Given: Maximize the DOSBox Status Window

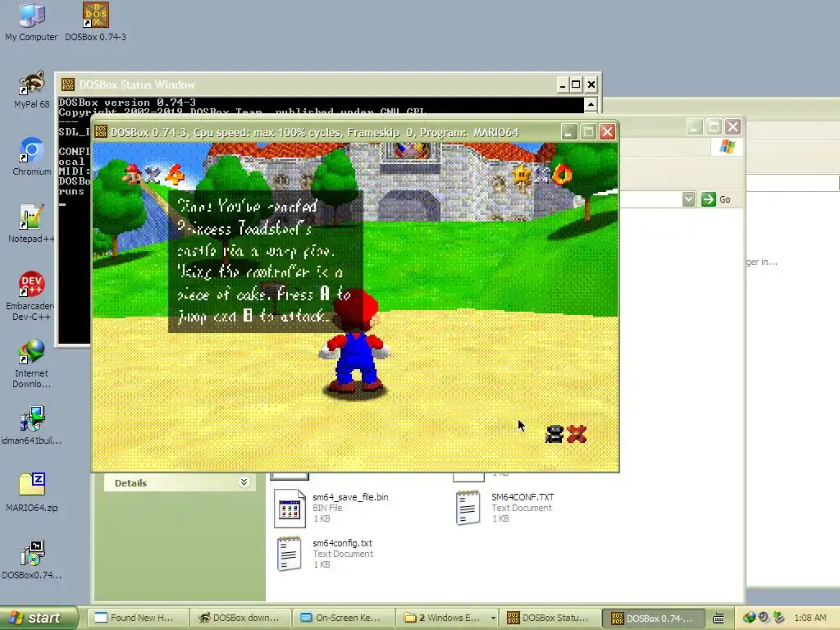Looking at the screenshot, I should 576,84.
